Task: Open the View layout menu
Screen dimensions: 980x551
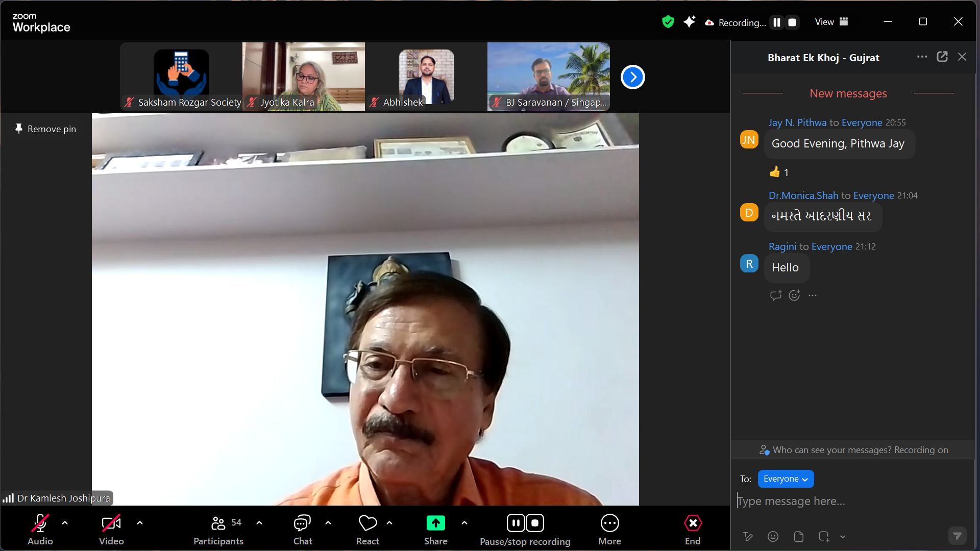Action: click(x=831, y=22)
